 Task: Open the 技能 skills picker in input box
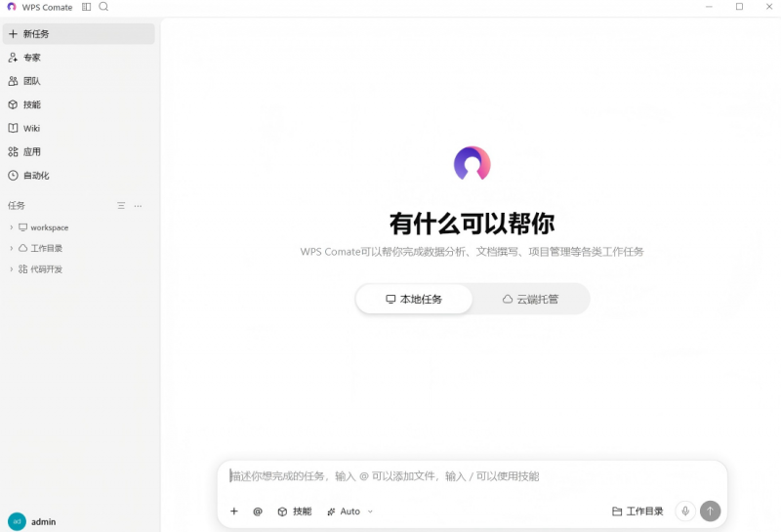[295, 512]
